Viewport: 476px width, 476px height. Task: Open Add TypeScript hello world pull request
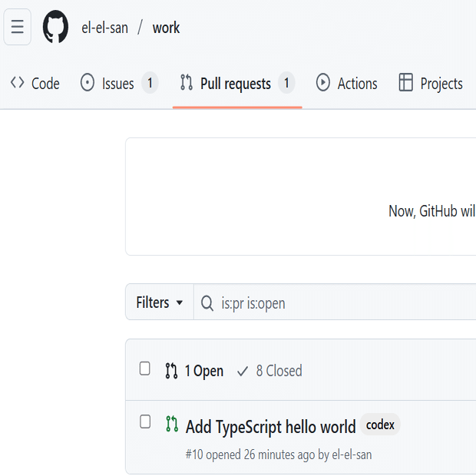(x=271, y=427)
